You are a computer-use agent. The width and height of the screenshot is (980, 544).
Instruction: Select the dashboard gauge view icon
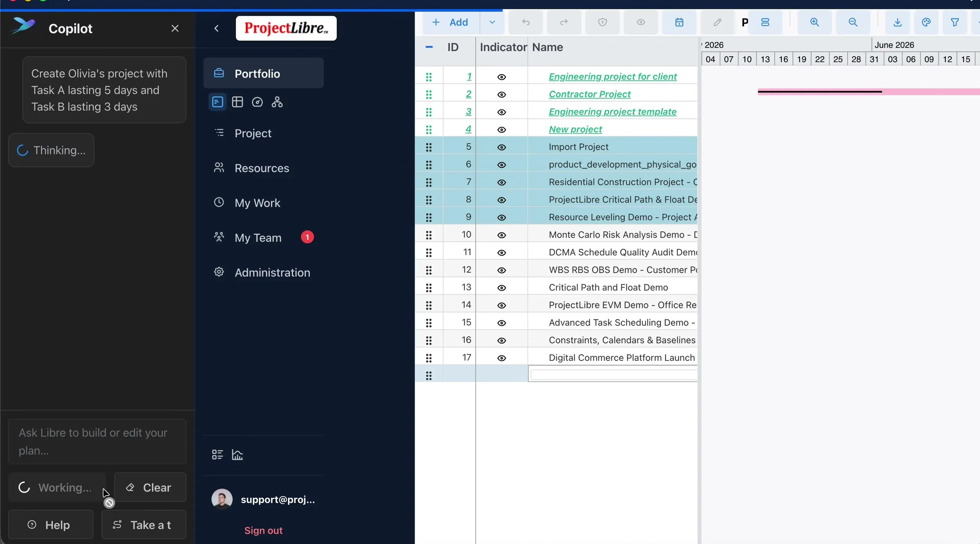point(257,102)
